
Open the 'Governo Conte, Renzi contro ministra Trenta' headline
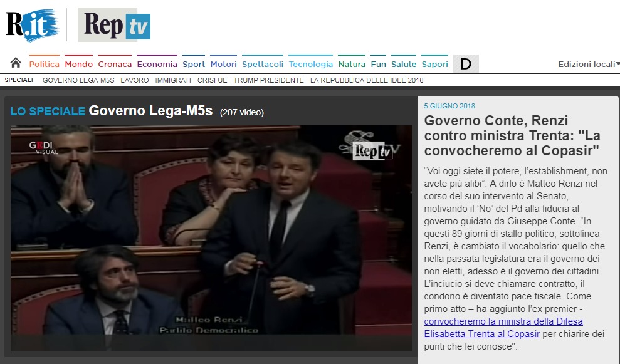(512, 135)
